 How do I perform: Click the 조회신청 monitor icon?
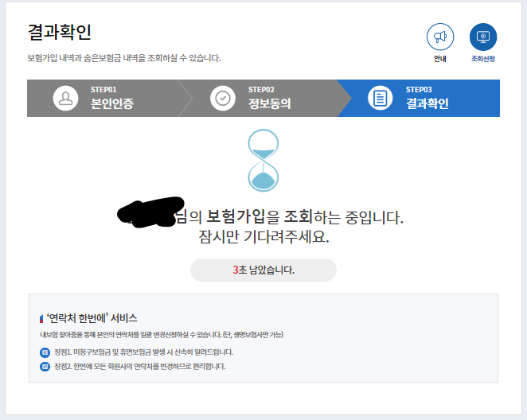(x=483, y=37)
